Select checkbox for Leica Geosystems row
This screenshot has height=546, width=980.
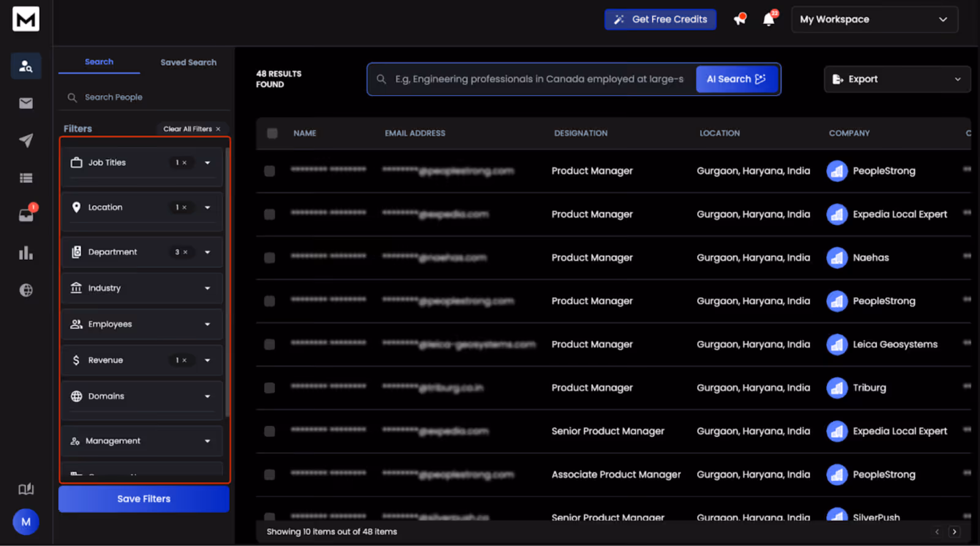tap(269, 344)
